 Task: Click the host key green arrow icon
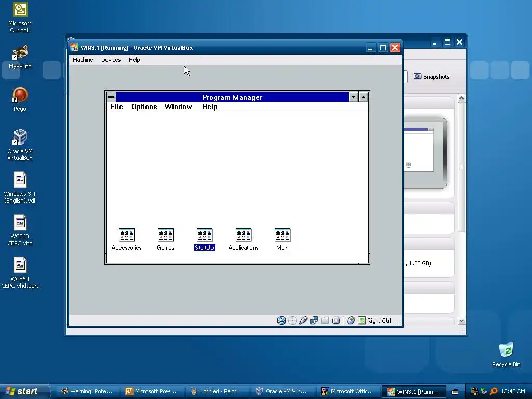tap(362, 320)
